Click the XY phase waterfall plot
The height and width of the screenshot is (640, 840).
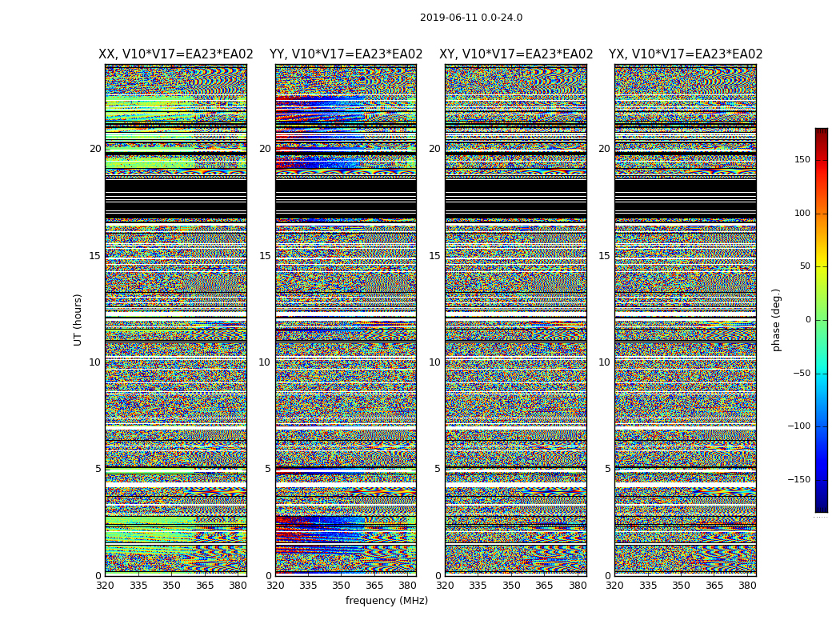[516, 320]
